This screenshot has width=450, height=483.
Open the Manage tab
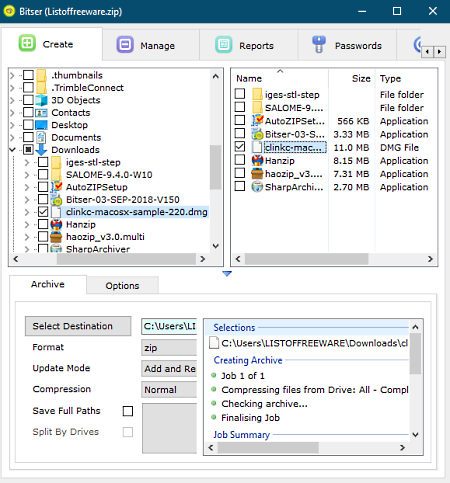[151, 45]
